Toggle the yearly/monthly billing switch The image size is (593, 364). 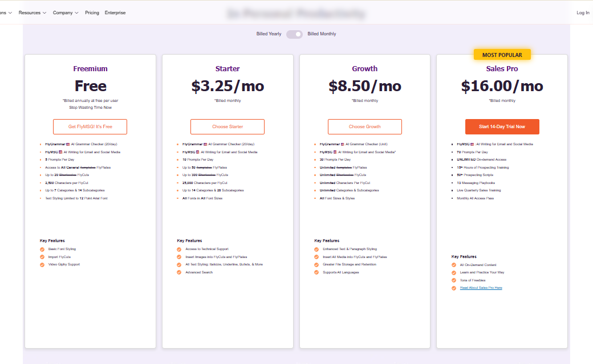[x=294, y=34]
